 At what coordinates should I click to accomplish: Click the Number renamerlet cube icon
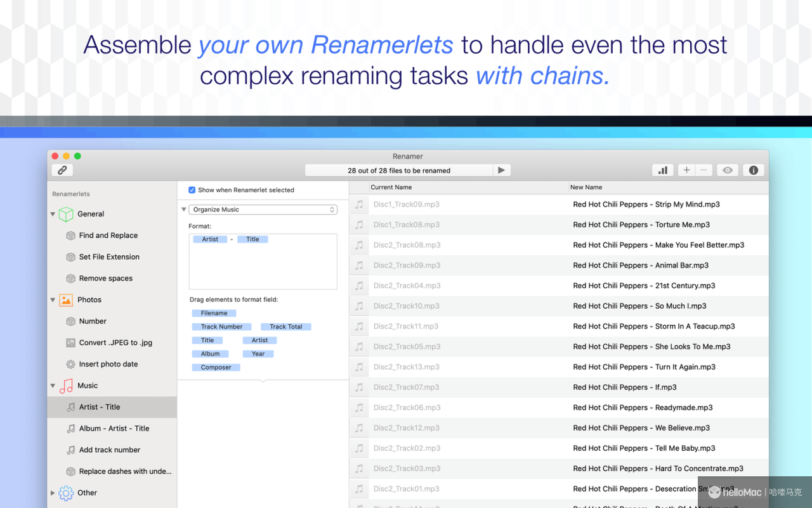tap(71, 321)
